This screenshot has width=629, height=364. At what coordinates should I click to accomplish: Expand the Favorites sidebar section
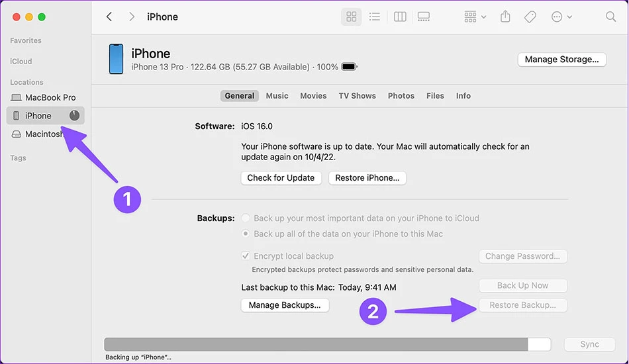point(26,40)
